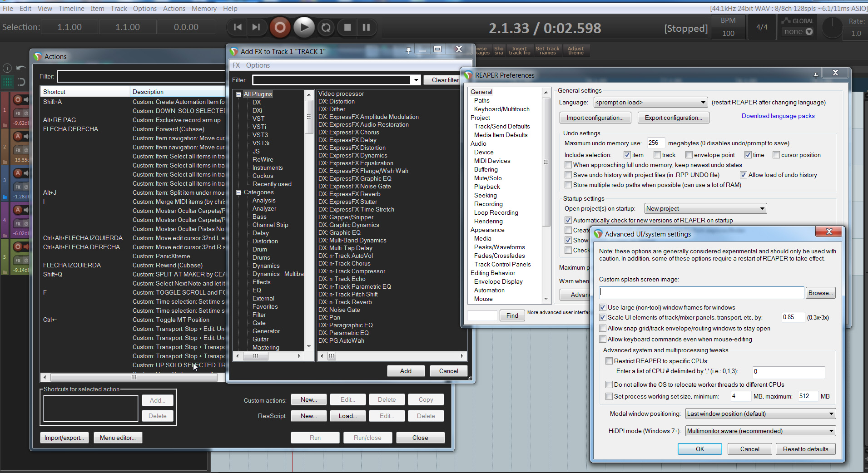Toggle the A record arm button on track 3
The width and height of the screenshot is (868, 473).
18,173
